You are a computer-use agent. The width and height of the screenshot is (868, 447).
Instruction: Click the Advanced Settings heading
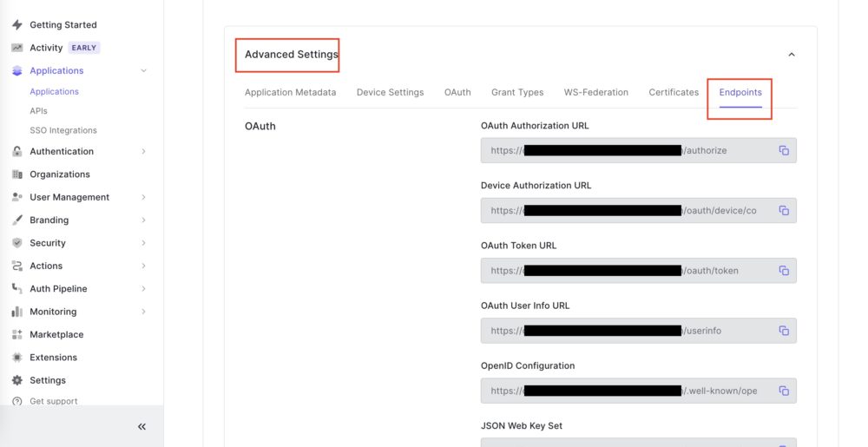click(x=291, y=54)
